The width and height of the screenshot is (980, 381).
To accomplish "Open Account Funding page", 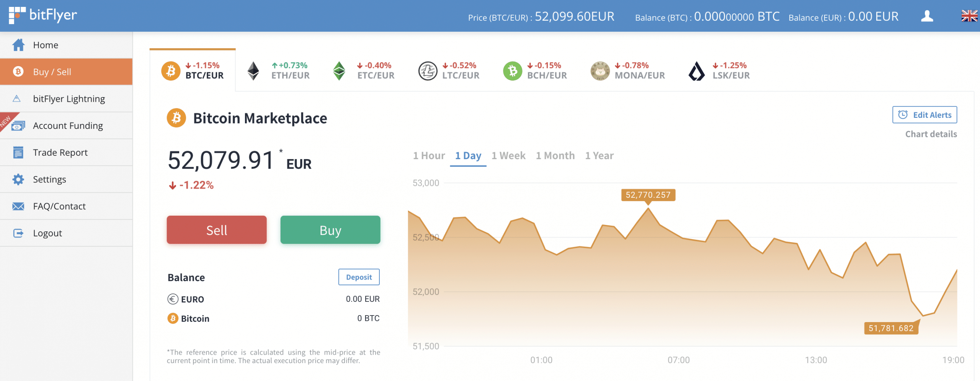I will pos(66,125).
